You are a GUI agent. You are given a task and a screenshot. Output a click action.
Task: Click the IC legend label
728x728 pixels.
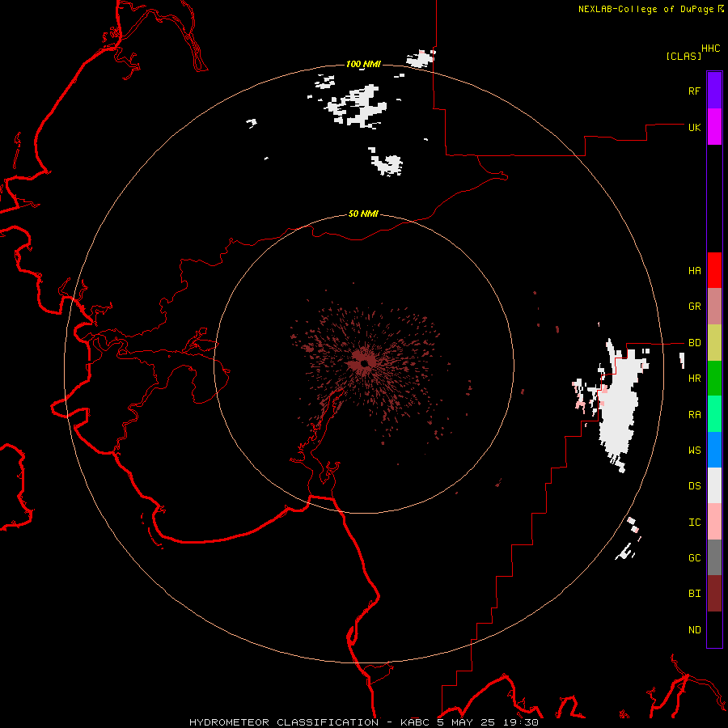[x=694, y=523]
